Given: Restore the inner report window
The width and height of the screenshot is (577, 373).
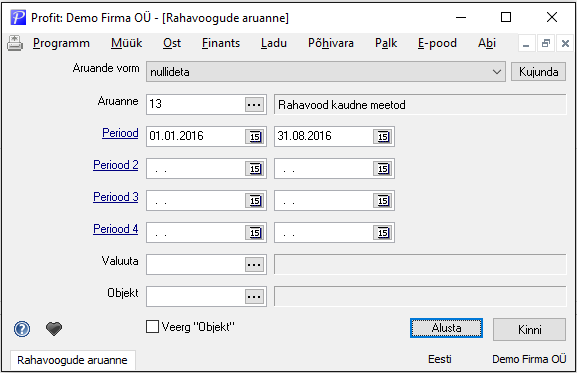Looking at the screenshot, I should [x=546, y=44].
